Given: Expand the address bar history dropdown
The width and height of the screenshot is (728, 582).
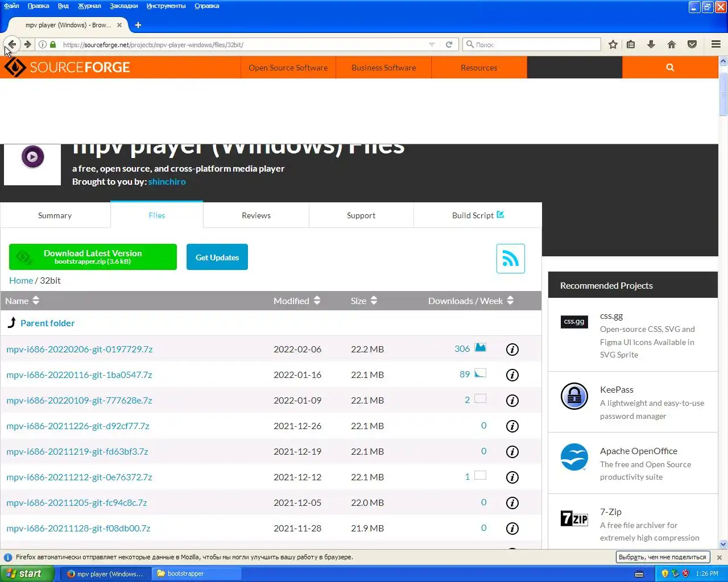Looking at the screenshot, I should [x=432, y=44].
